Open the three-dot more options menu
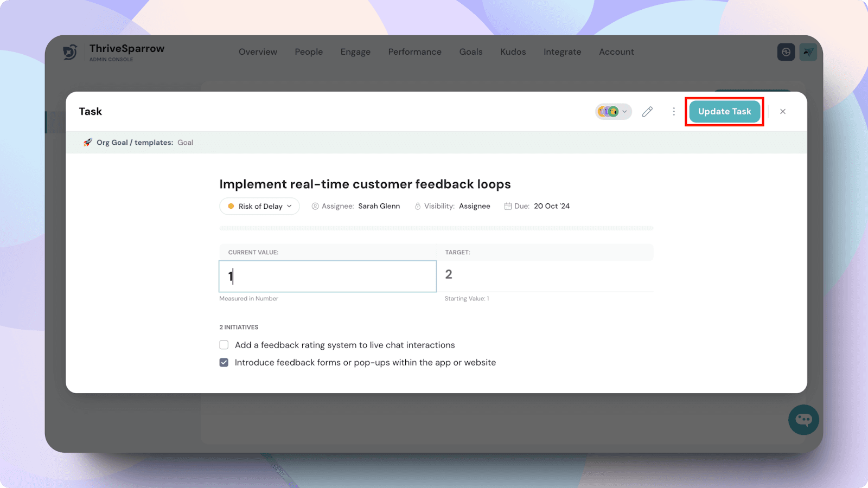This screenshot has height=488, width=868. [x=674, y=112]
